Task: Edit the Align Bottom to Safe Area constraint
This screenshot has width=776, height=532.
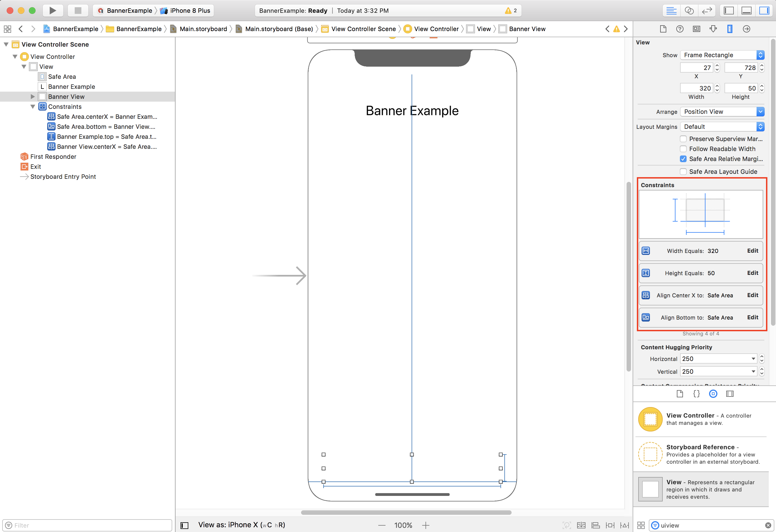Action: 752,317
